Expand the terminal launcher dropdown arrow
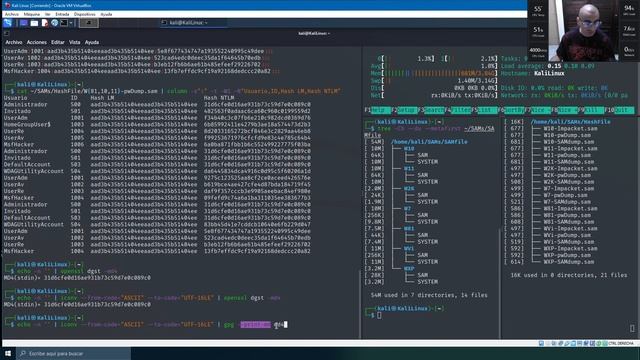The width and height of the screenshot is (640, 360). [x=71, y=23]
